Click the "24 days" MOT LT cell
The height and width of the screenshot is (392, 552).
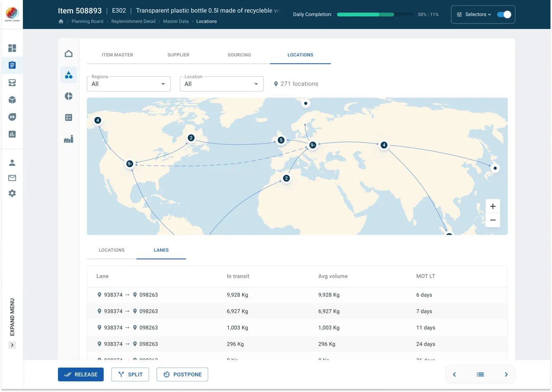426,344
